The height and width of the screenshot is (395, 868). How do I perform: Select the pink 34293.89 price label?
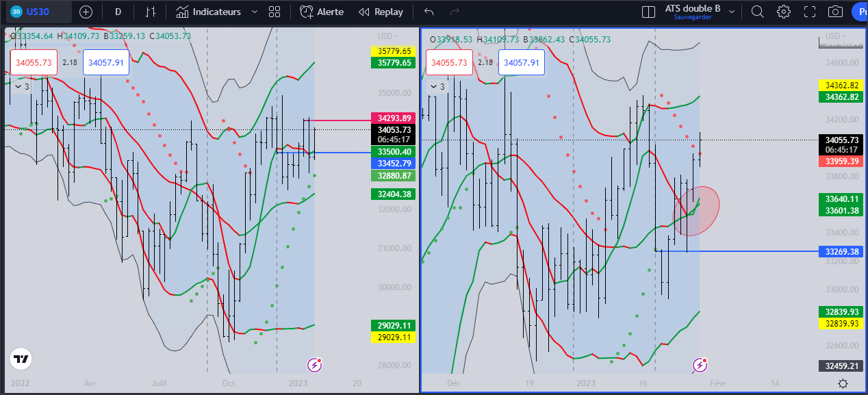[392, 118]
